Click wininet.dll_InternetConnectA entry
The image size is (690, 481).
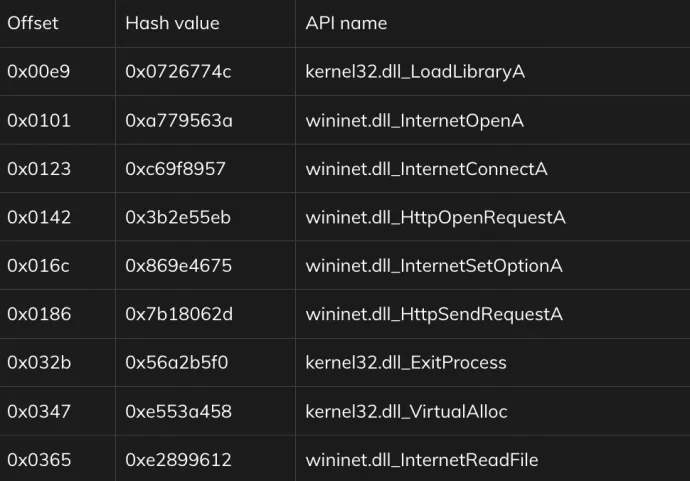426,169
